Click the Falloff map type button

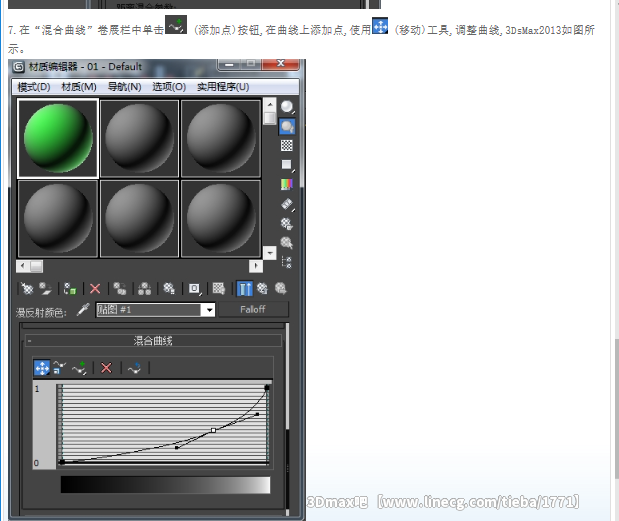tap(253, 309)
